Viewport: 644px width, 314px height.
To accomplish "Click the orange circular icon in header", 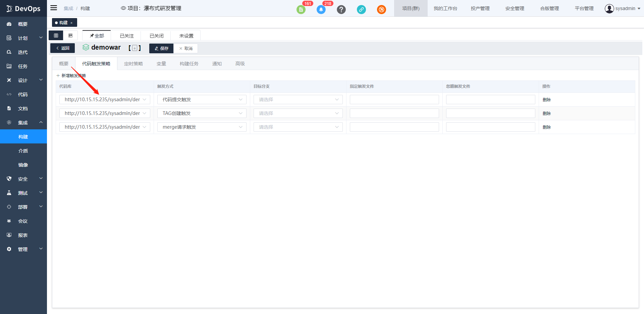I will (x=381, y=10).
